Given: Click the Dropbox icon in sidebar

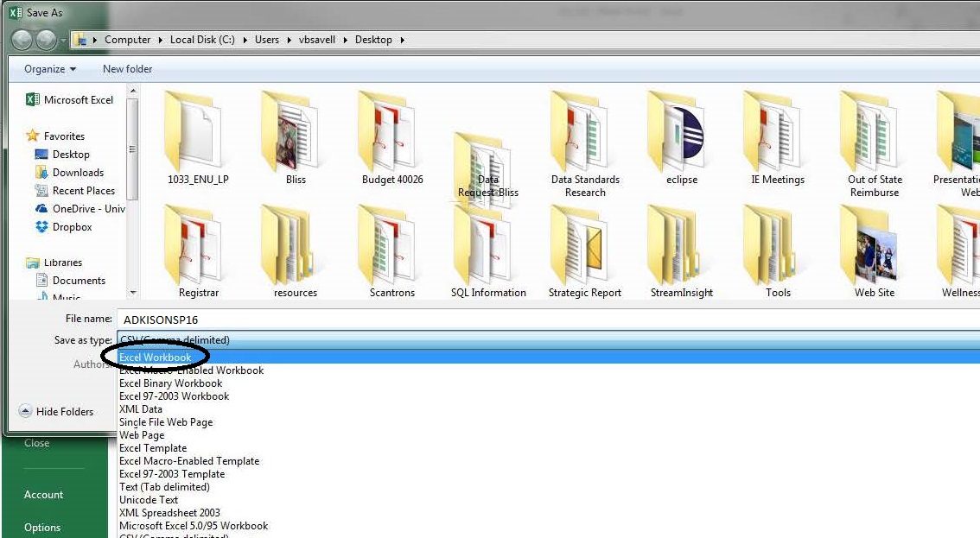Looking at the screenshot, I should (x=41, y=227).
